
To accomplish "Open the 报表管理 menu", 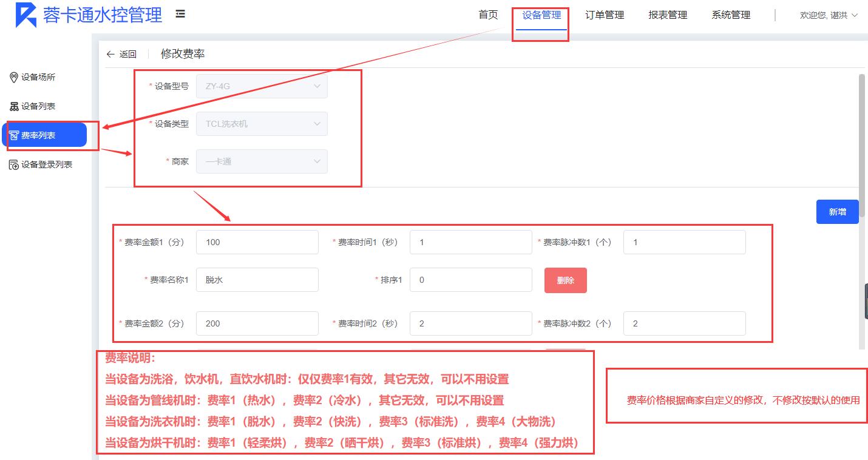I will click(668, 15).
